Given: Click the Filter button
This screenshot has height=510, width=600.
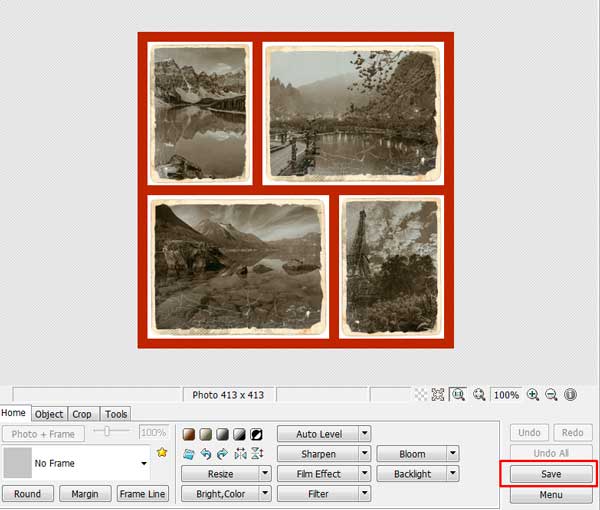Looking at the screenshot, I should (x=318, y=494).
